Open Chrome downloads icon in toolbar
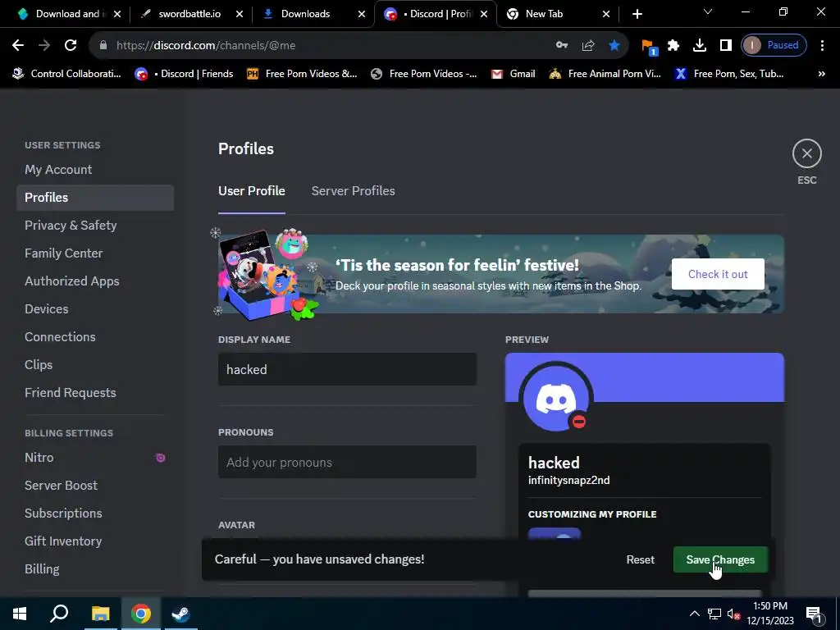 [x=699, y=46]
